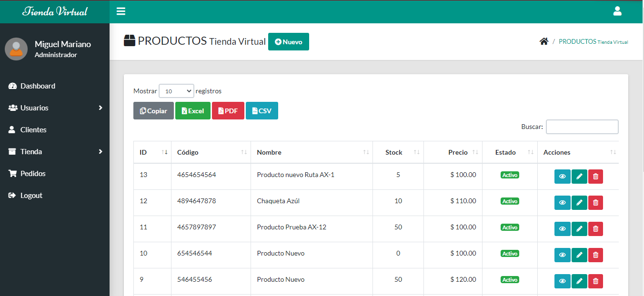The image size is (644, 296).
Task: Edit Producto nuevo Ruta AX-1 pencil icon
Action: [x=579, y=177]
